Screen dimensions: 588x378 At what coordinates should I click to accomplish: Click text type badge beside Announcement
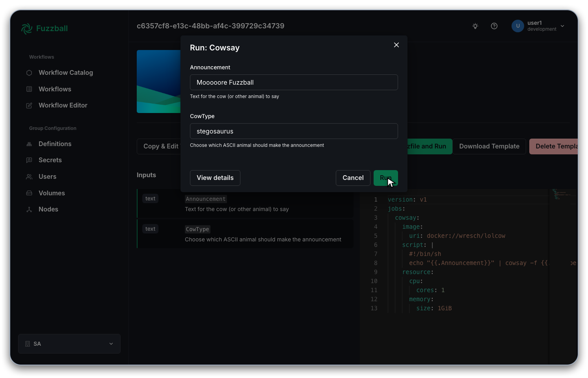150,199
